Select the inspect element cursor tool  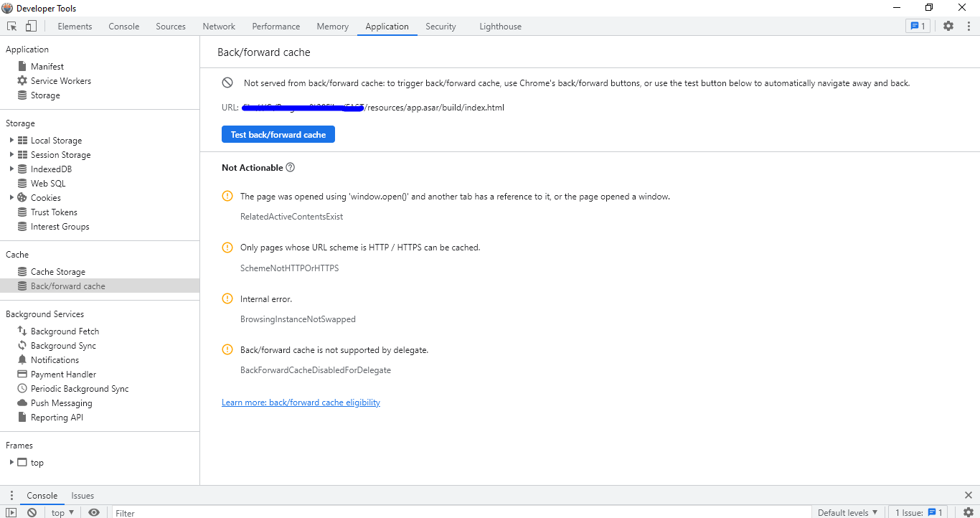11,25
